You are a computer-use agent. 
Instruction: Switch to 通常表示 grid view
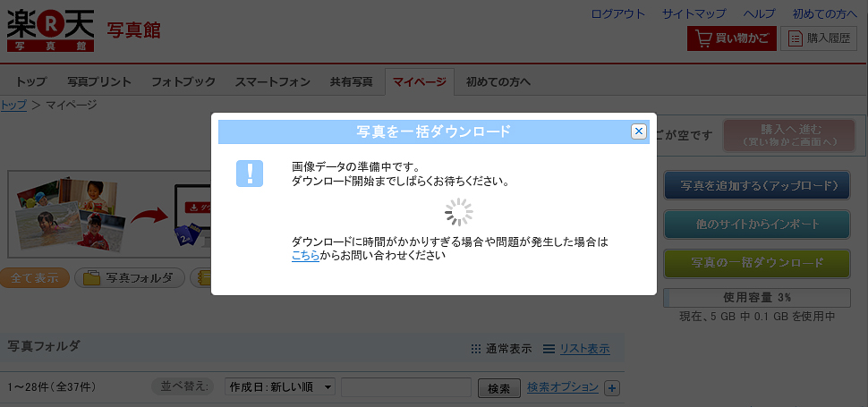coord(501,349)
